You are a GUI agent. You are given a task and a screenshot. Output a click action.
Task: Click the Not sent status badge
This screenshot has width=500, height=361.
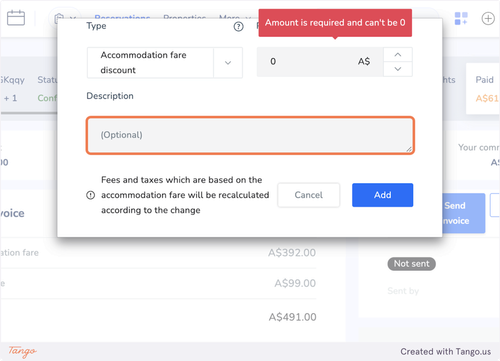coord(411,264)
